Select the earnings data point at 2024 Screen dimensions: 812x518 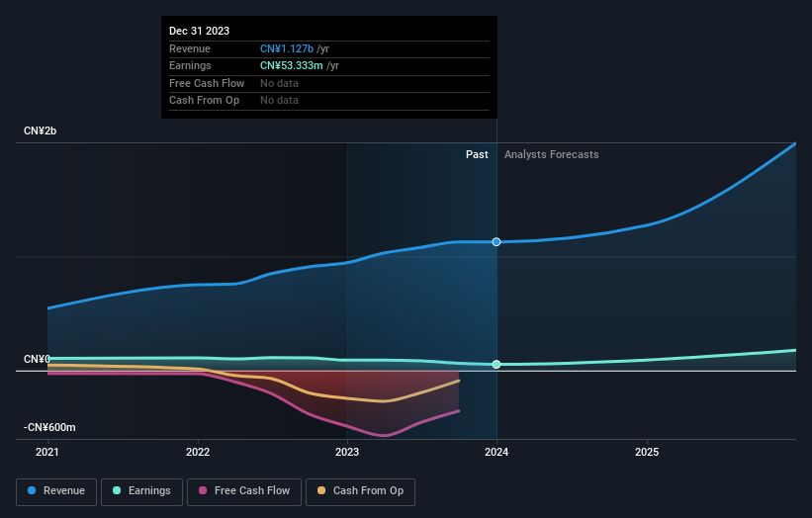coord(496,365)
